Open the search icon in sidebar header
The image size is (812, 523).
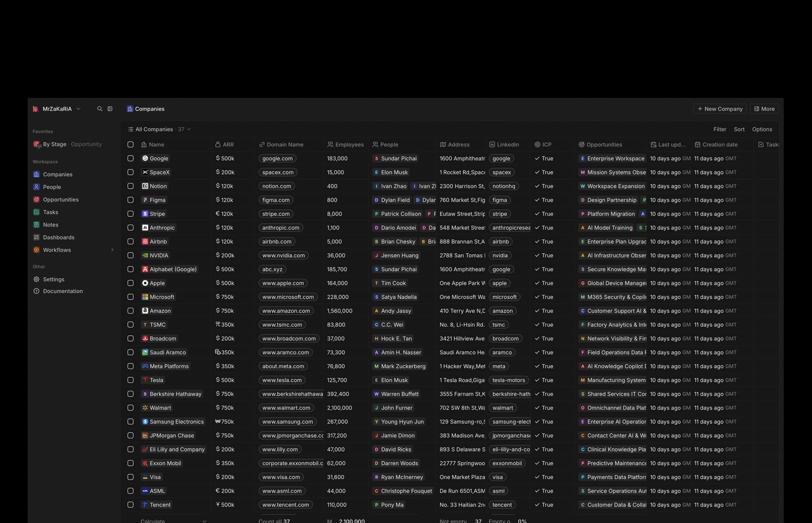[100, 109]
